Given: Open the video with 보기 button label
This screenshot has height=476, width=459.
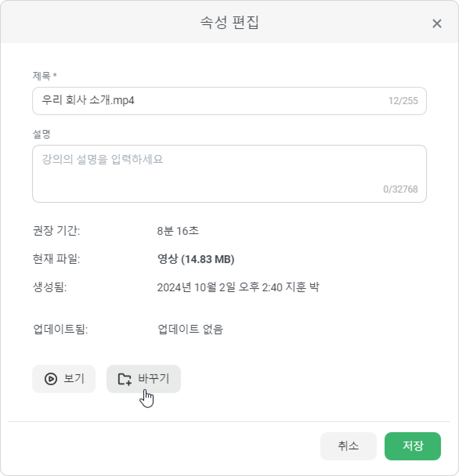Looking at the screenshot, I should coord(74,379).
